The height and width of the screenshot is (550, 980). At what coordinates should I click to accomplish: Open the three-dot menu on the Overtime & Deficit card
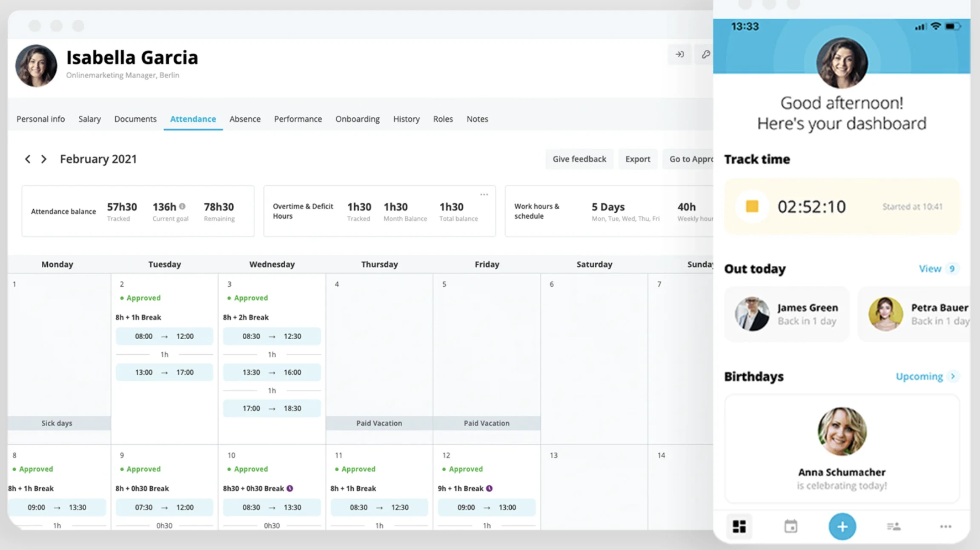click(x=484, y=194)
